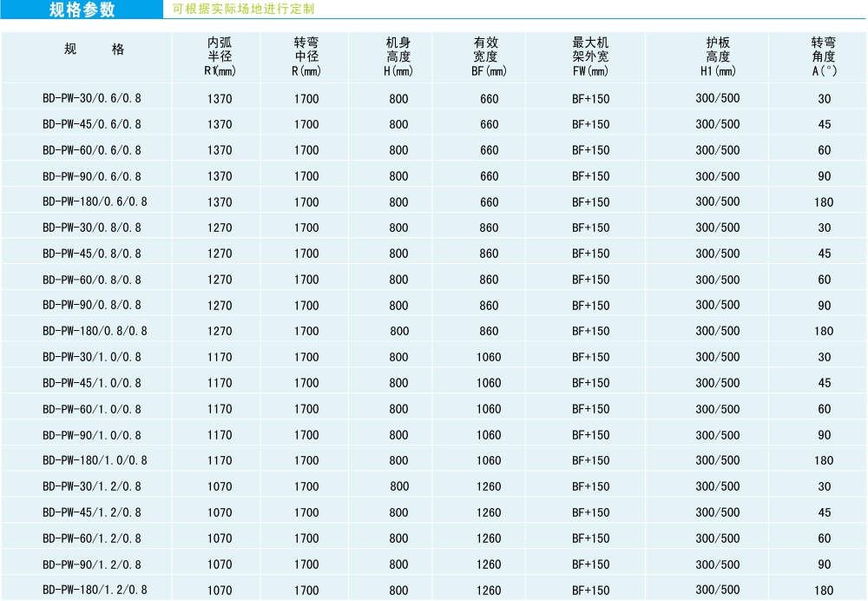
Task: Click the 最大机架外宽 FW(mm) column header
Action: coord(590,56)
